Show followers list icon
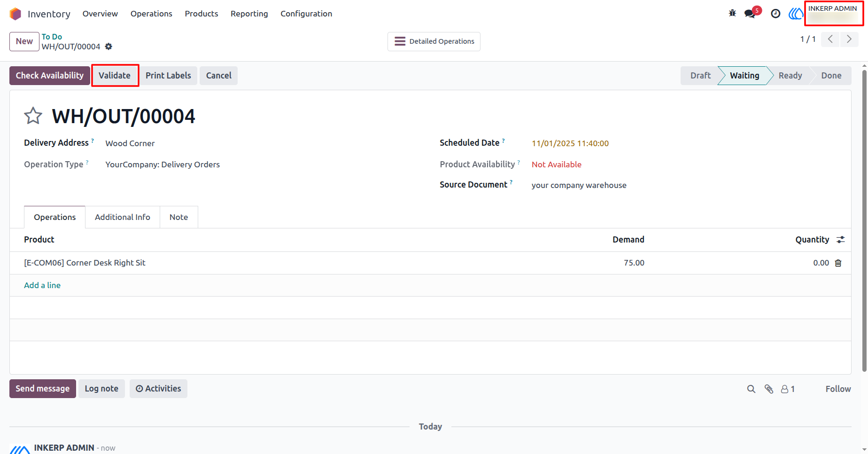Image resolution: width=868 pixels, height=454 pixels. point(788,389)
